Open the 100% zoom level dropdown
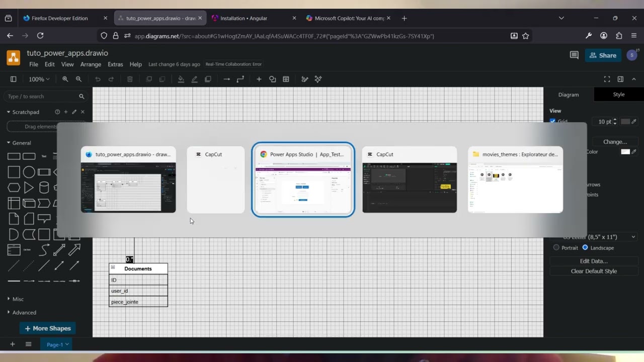644x362 pixels. click(39, 79)
